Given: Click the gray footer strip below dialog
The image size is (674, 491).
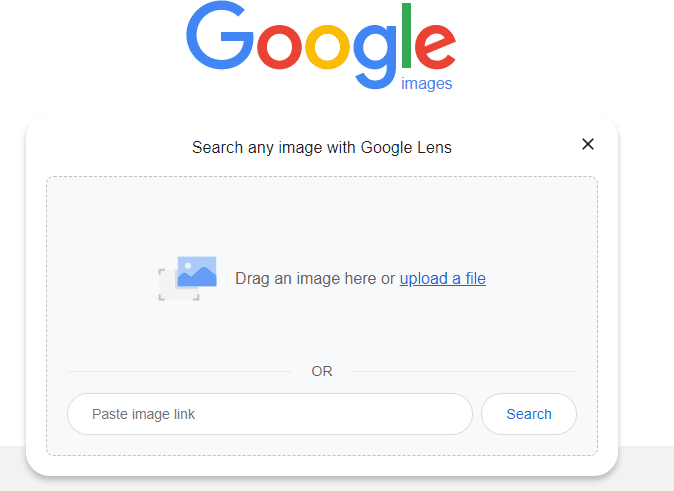Looking at the screenshot, I should coord(646,469).
